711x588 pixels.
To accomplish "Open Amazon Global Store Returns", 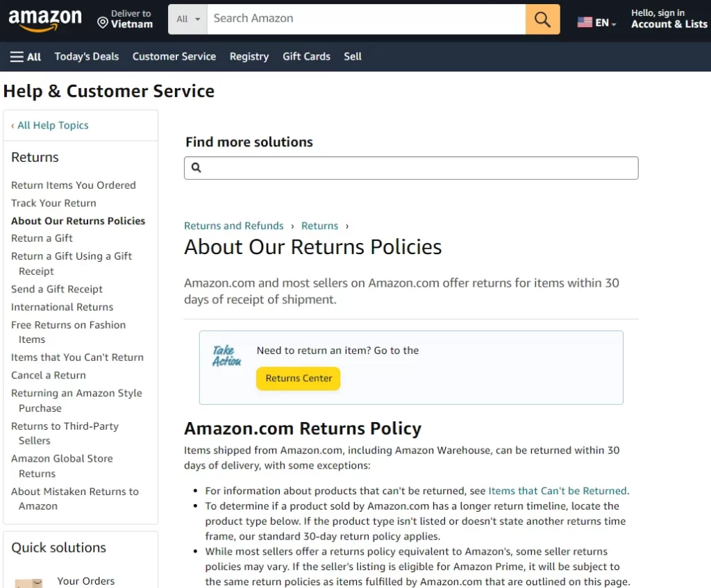I will [x=62, y=466].
